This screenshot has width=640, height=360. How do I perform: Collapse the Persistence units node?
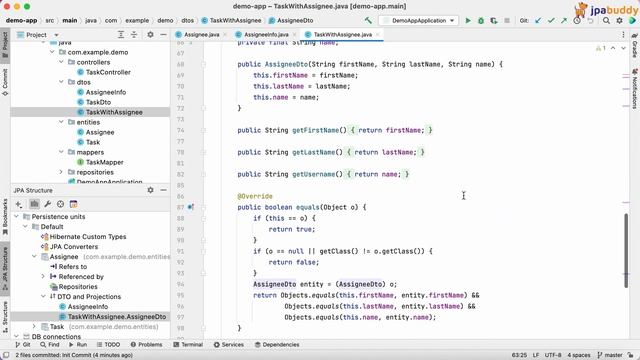click(16, 216)
